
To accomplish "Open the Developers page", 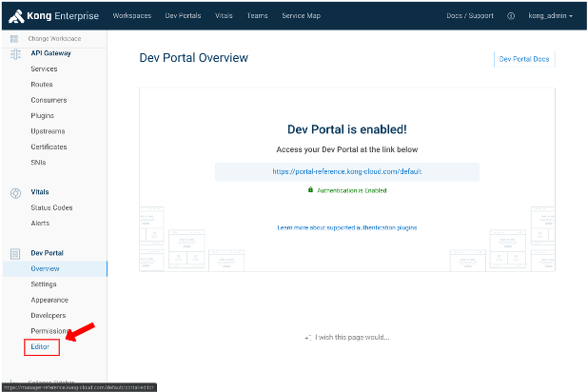I will pos(49,316).
